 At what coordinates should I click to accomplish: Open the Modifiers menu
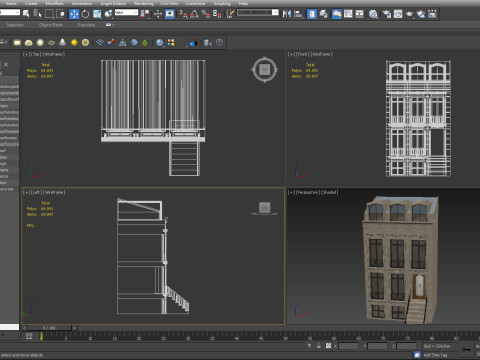pyautogui.click(x=54, y=3)
